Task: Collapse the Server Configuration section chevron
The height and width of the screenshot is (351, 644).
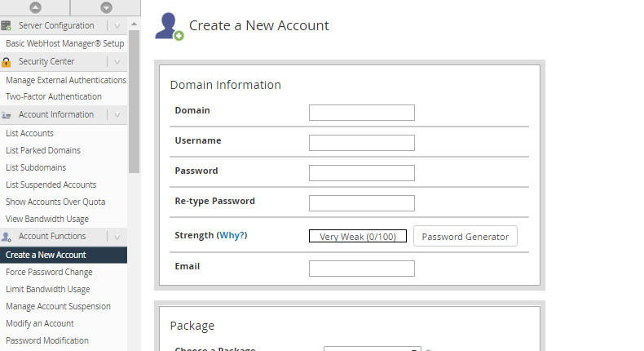Action: pyautogui.click(x=117, y=25)
